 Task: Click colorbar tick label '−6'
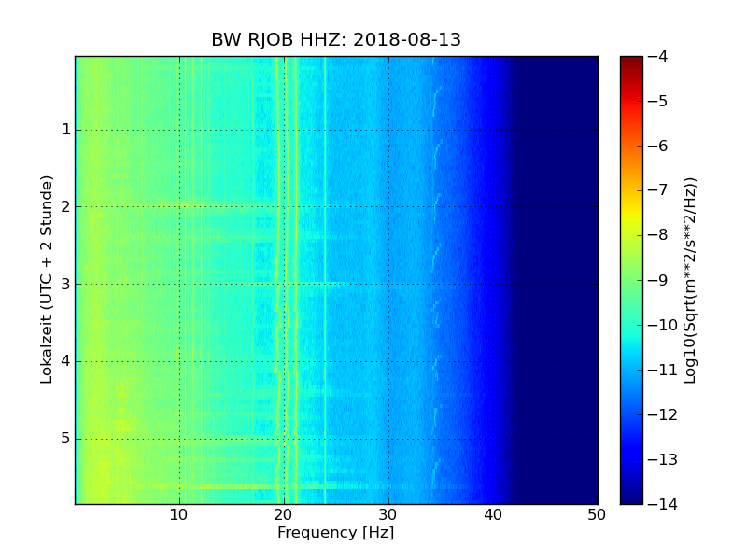pyautogui.click(x=658, y=147)
